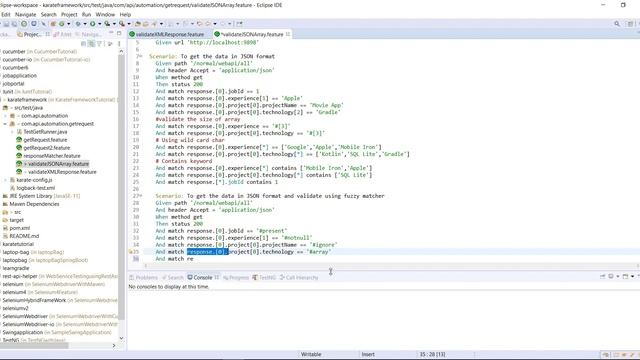Open the New Java Class dropdown arrow
This screenshot has width=640, height=360.
pos(69,24)
